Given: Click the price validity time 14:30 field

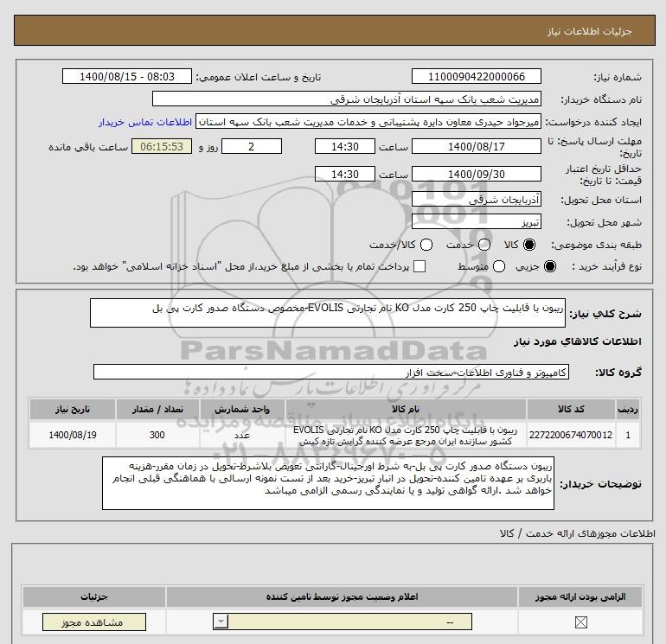Looking at the screenshot, I should point(345,174).
